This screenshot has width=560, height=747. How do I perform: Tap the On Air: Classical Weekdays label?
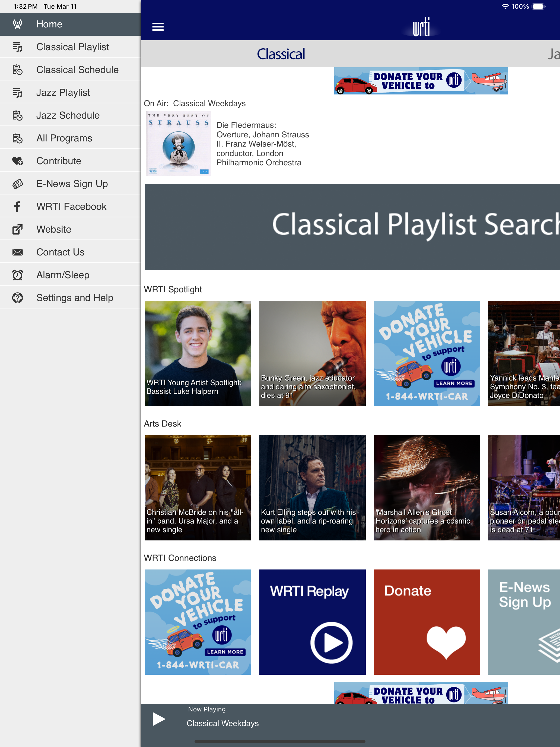195,103
